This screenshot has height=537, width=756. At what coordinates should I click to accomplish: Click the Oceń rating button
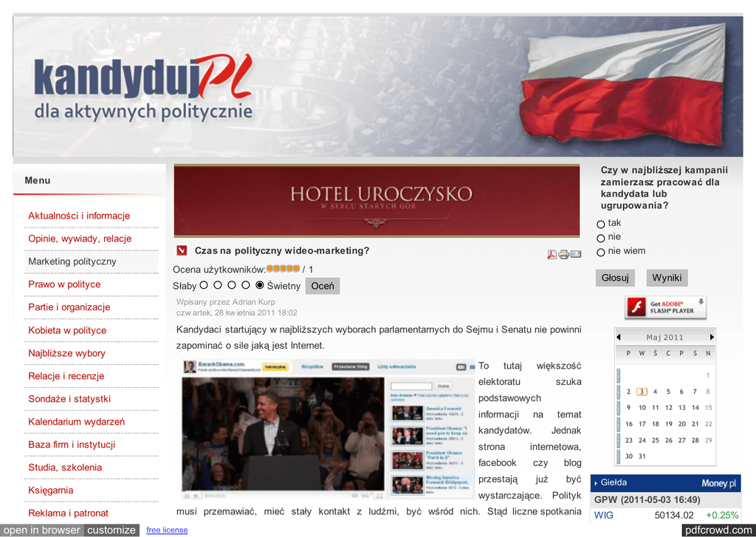(x=323, y=286)
